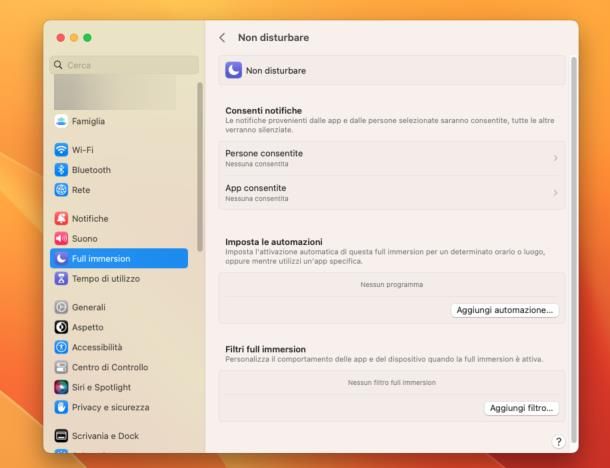Click the Notifiche bell icon
Image resolution: width=610 pixels, height=468 pixels.
tap(61, 218)
